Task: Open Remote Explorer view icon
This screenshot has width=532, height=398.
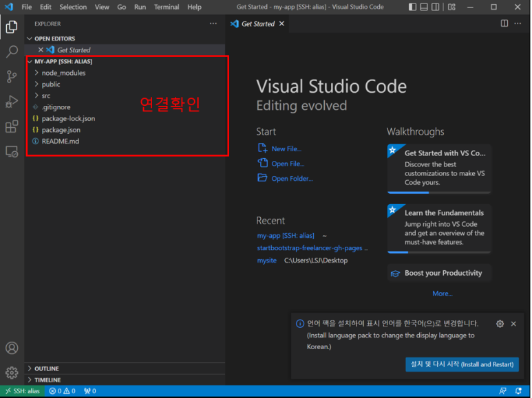Action: [12, 151]
